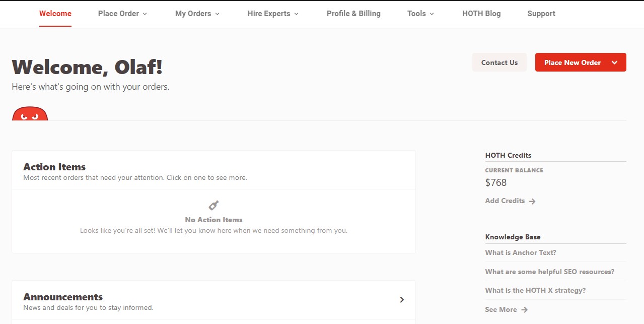This screenshot has width=644, height=324.
Task: Open What is the HOTH X strategy?
Action: tap(535, 290)
